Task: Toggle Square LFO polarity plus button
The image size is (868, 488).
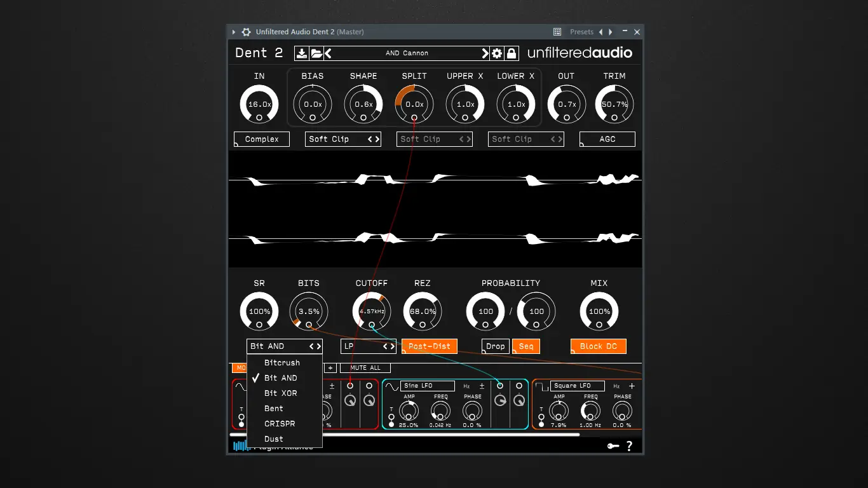Action: 632,386
